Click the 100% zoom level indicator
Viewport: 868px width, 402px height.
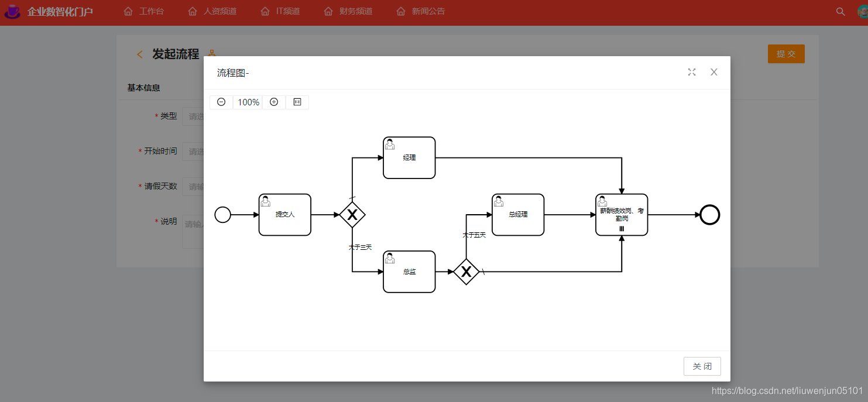248,102
